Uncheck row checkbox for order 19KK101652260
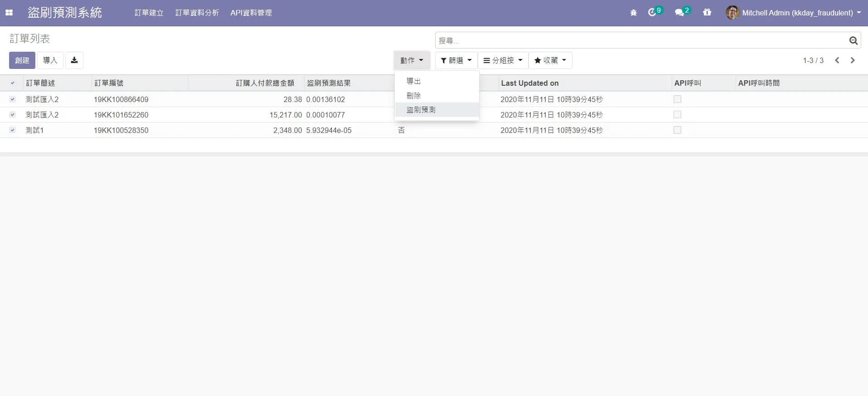This screenshot has width=868, height=396. coord(12,115)
